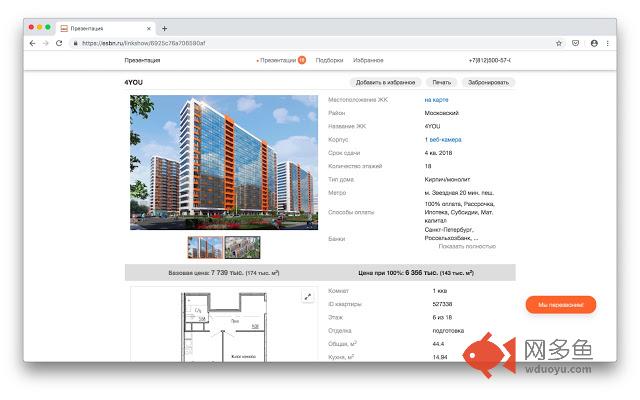The height and width of the screenshot is (400, 640).
Task: Click the finishing value 'подготовка'
Action: 448,331
